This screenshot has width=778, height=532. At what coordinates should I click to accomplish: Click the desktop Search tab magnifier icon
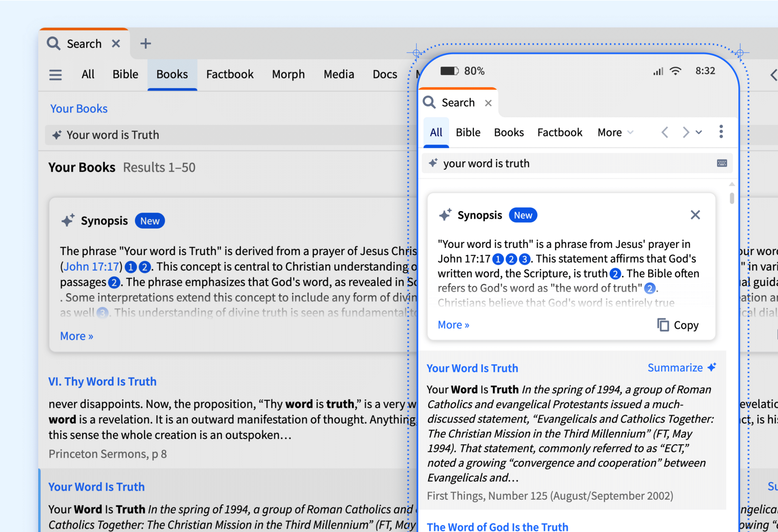click(x=54, y=43)
